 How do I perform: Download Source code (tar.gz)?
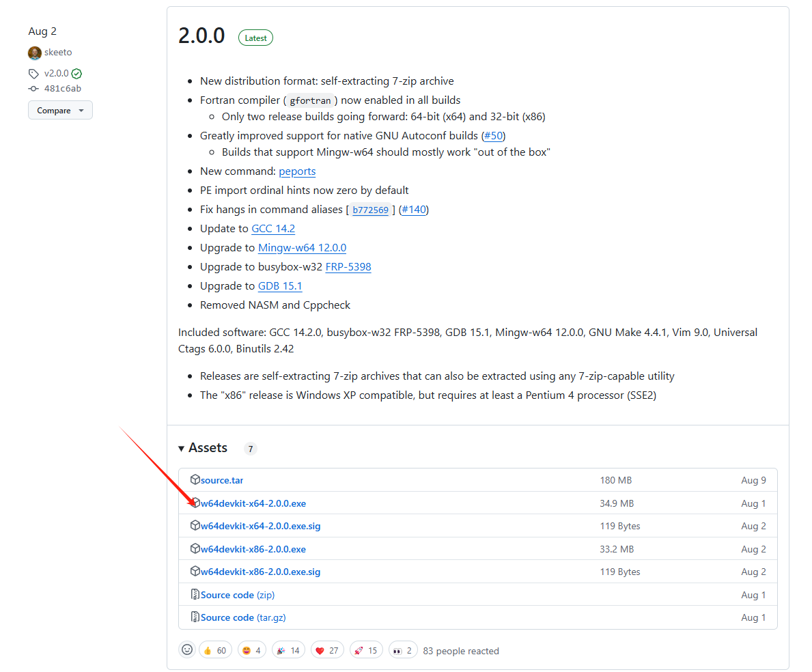click(243, 617)
